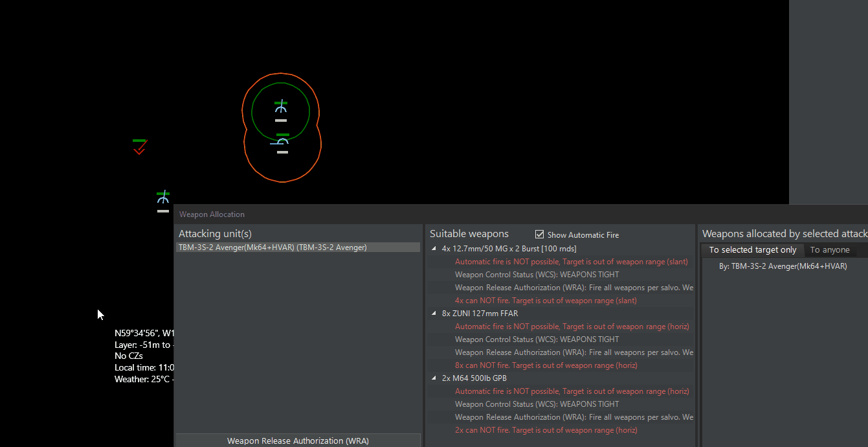Click WRA line under M64 500lb GPB
The height and width of the screenshot is (447, 868).
[574, 417]
